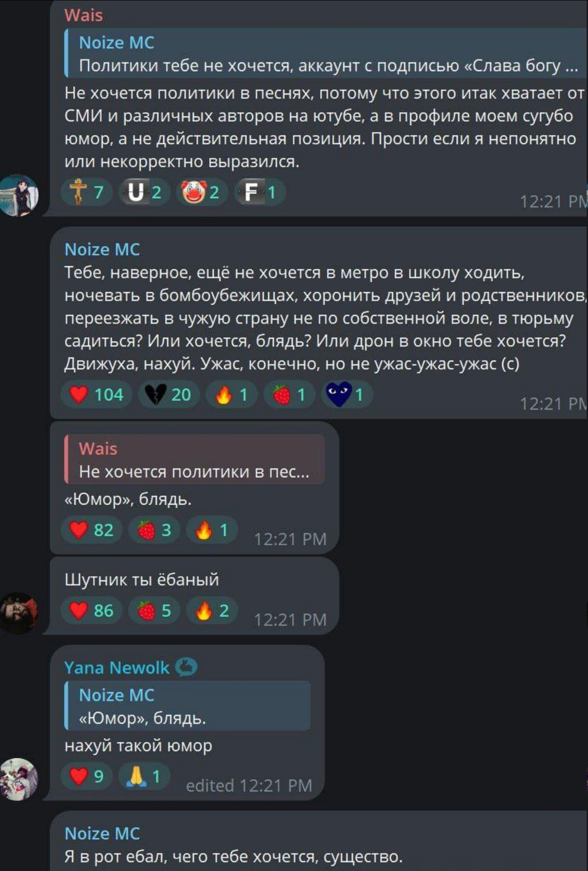The height and width of the screenshot is (871, 588).
Task: Toggle the red heart reaction showing 82
Action: pos(92,530)
